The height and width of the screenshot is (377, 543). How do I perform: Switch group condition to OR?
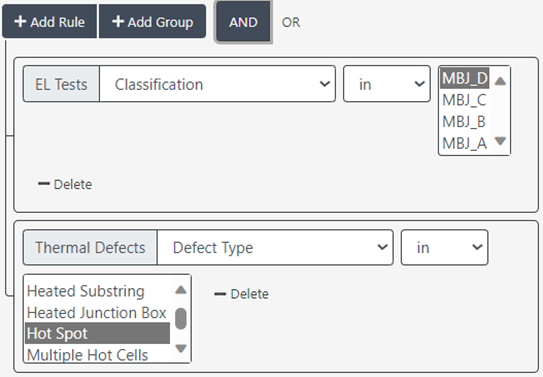tap(291, 22)
